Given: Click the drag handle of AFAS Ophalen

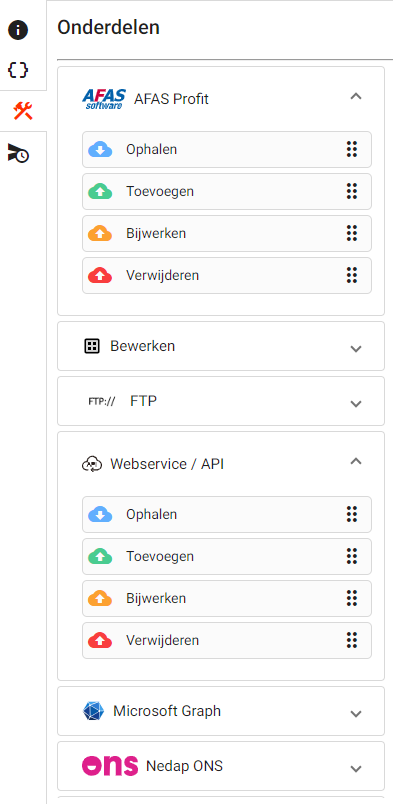Looking at the screenshot, I should pyautogui.click(x=351, y=149).
